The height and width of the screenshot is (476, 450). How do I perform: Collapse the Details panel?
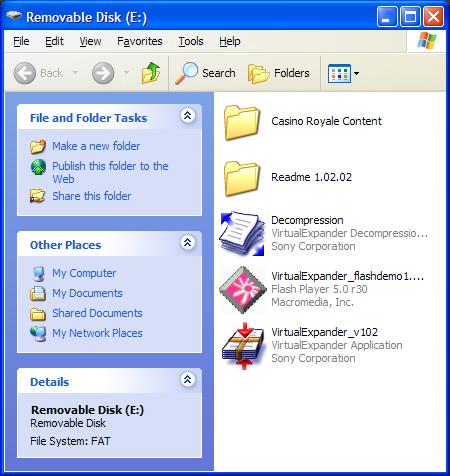tap(187, 380)
